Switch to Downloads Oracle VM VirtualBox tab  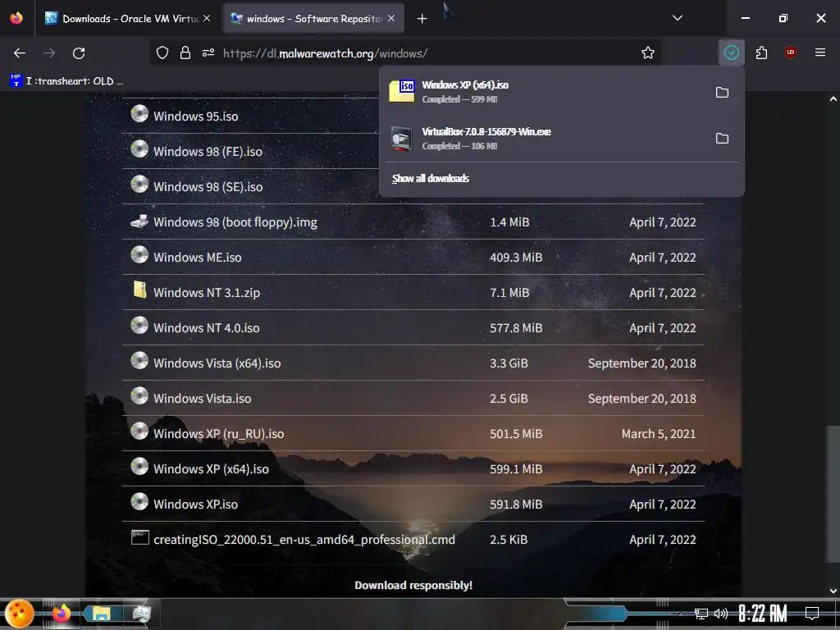(127, 19)
